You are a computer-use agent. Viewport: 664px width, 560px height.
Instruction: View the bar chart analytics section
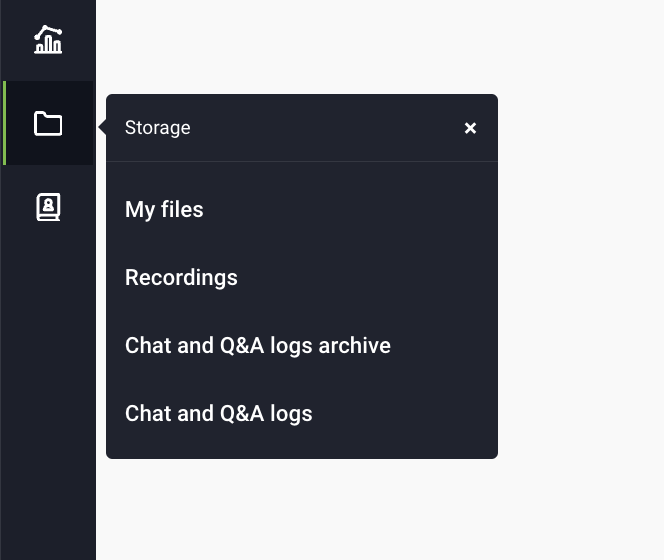point(48,40)
